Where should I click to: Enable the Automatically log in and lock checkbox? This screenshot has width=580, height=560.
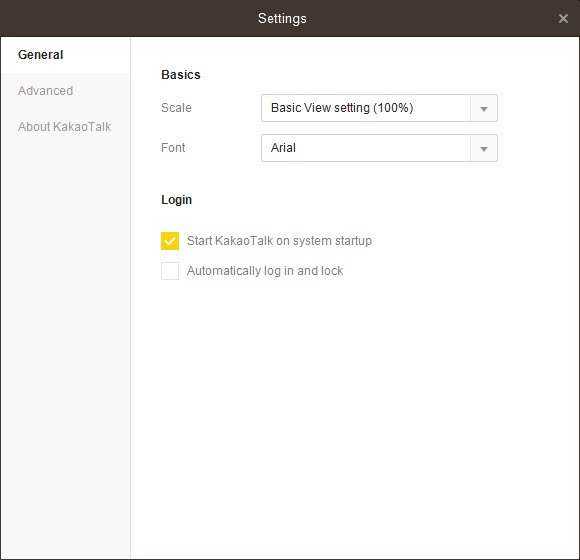pyautogui.click(x=170, y=271)
